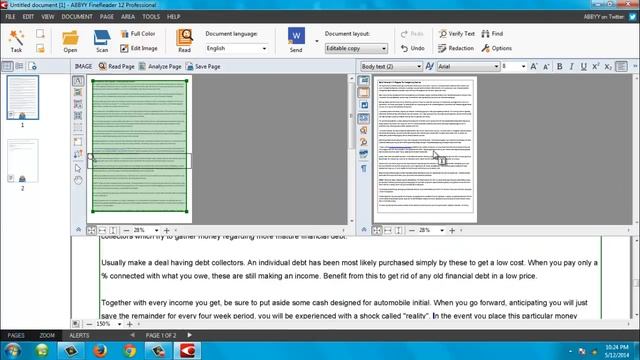The image size is (640, 360).
Task: Toggle underline formatting
Action: pyautogui.click(x=584, y=66)
